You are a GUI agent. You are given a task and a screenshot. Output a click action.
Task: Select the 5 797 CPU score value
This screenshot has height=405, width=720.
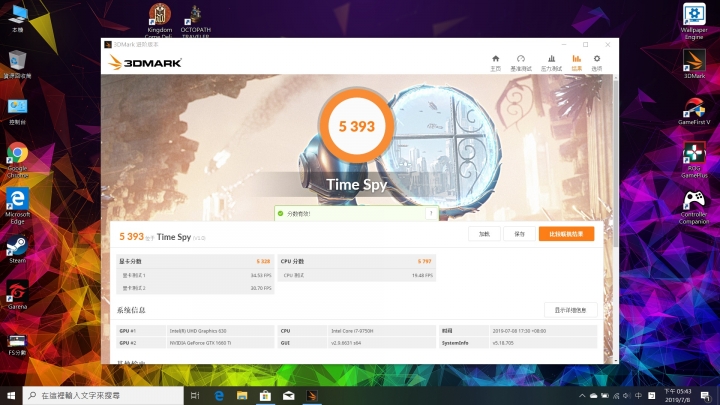click(x=424, y=261)
